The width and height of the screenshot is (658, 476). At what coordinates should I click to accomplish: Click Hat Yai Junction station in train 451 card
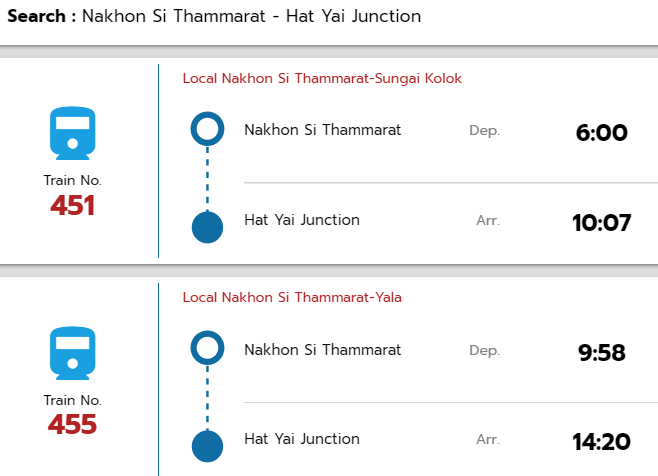pos(302,220)
